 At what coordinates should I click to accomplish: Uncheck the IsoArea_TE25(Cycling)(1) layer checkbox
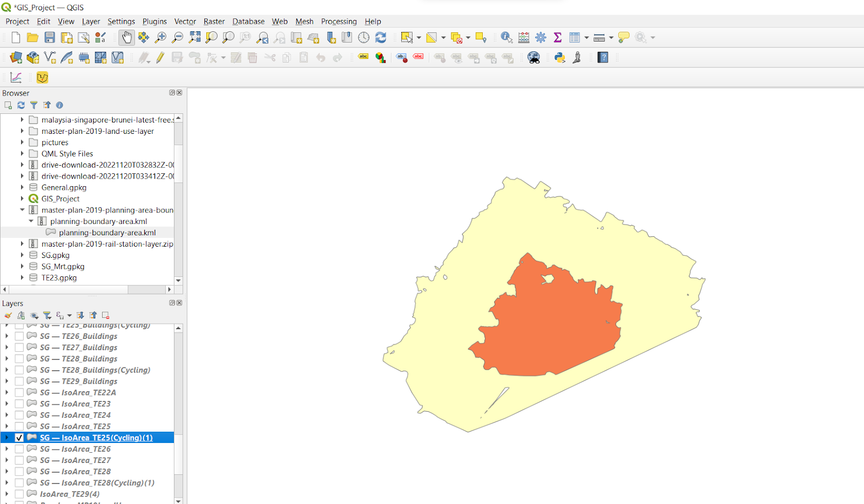coord(19,438)
